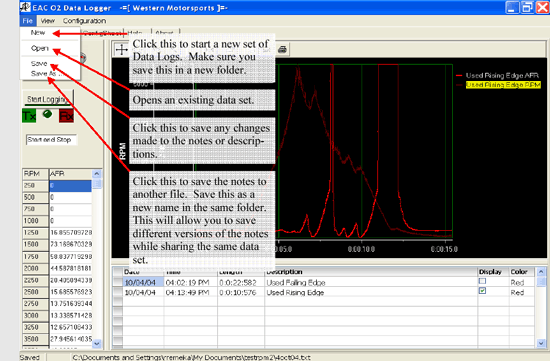The width and height of the screenshot is (550, 361).
Task: Choose New from the File menu
Action: click(38, 33)
